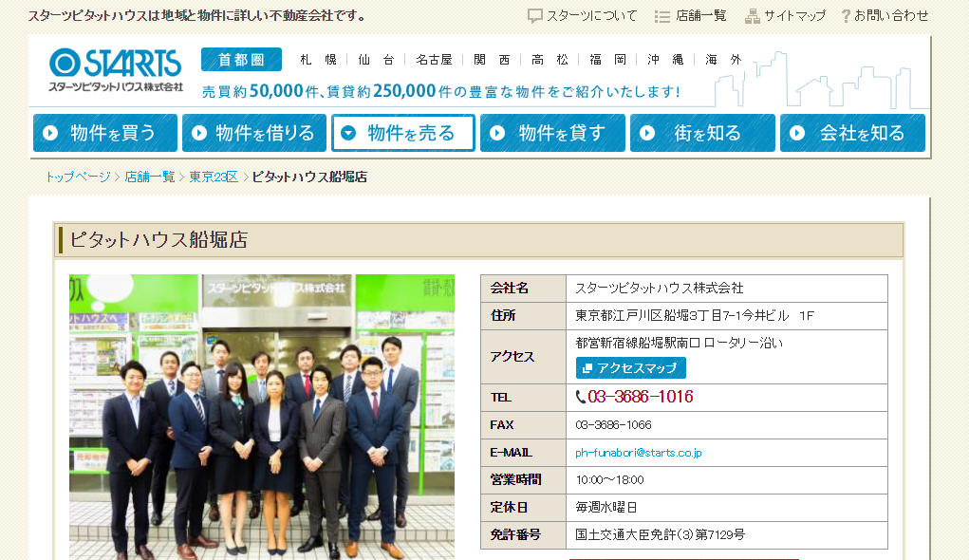Open the ph-funabori email address link
Screen dimensions: 969x560
[x=638, y=453]
